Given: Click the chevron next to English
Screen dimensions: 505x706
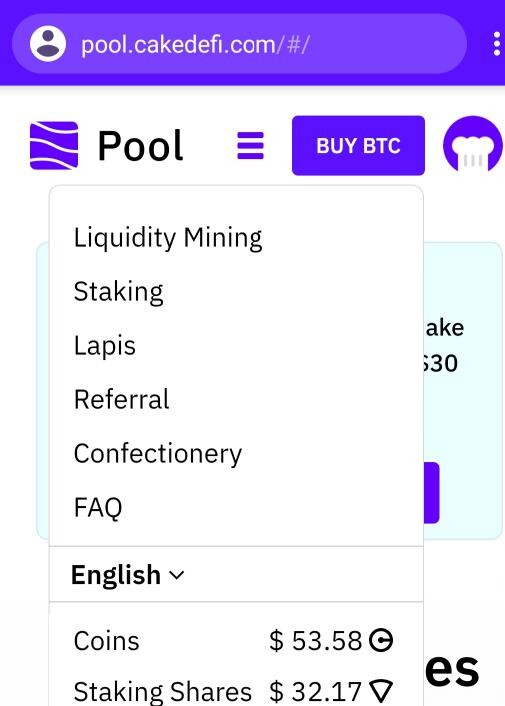Looking at the screenshot, I should 176,575.
